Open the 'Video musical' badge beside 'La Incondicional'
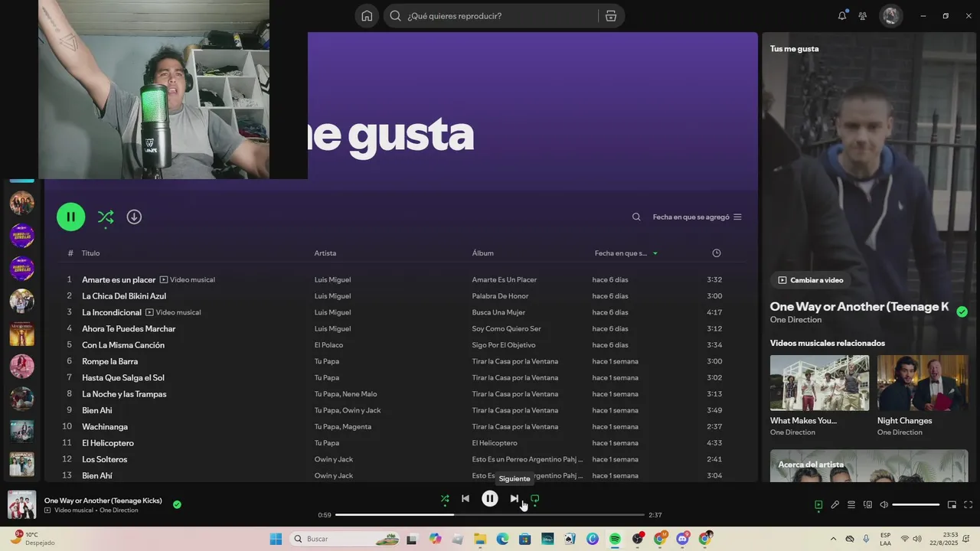Viewport: 980px width, 551px height. click(x=173, y=312)
